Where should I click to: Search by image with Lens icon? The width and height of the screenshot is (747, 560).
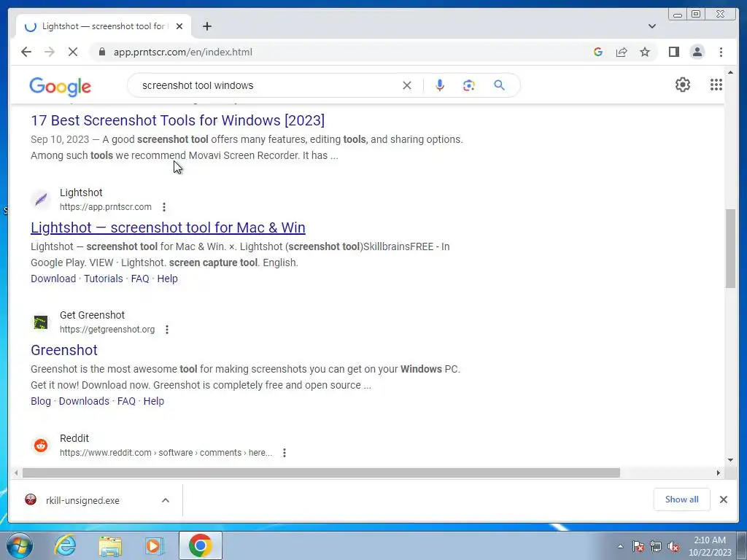(469, 85)
